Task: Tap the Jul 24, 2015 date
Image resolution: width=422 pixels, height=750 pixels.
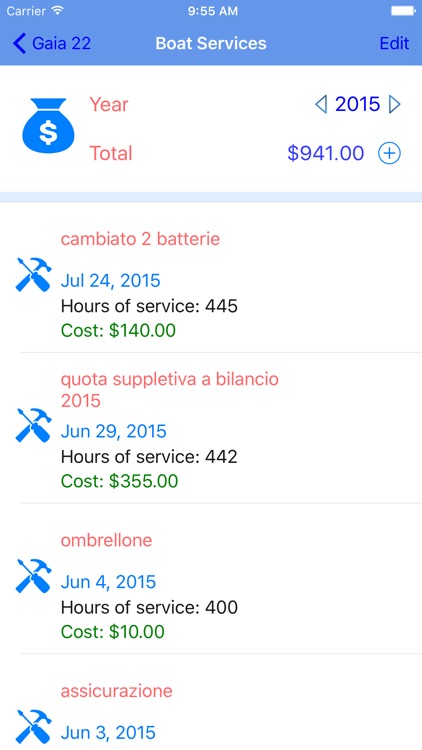Action: click(x=111, y=281)
